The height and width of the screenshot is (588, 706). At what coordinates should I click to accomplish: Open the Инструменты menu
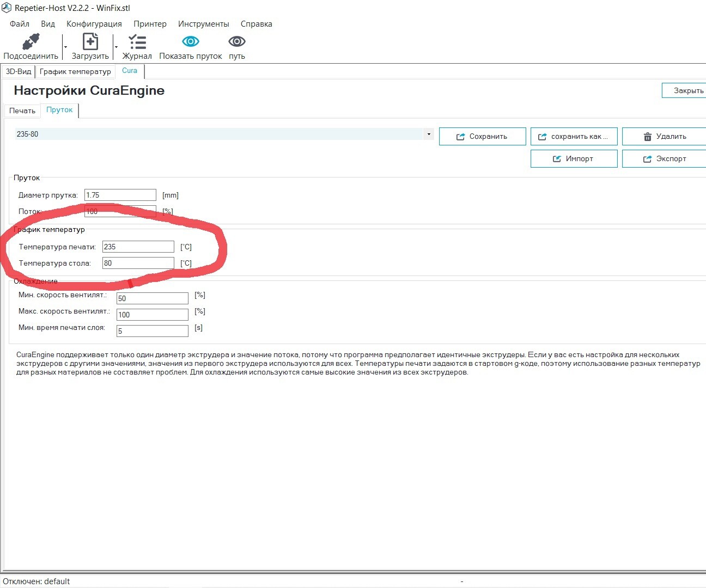[204, 24]
